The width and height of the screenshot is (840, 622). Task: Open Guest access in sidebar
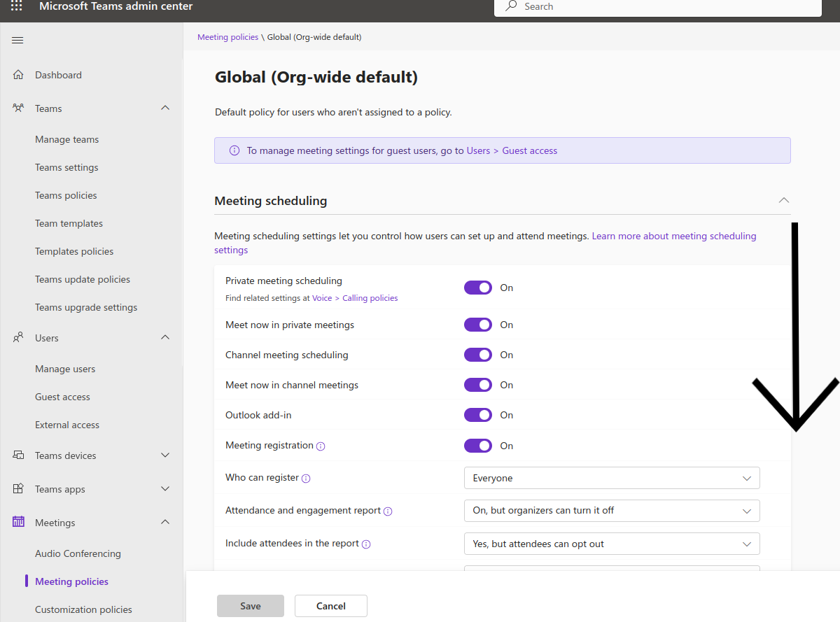pyautogui.click(x=62, y=397)
